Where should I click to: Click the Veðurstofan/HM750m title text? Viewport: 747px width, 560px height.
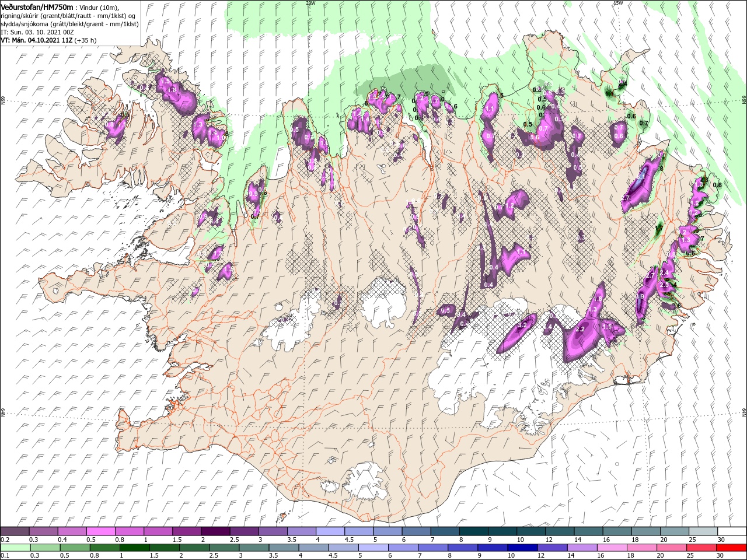37,6
